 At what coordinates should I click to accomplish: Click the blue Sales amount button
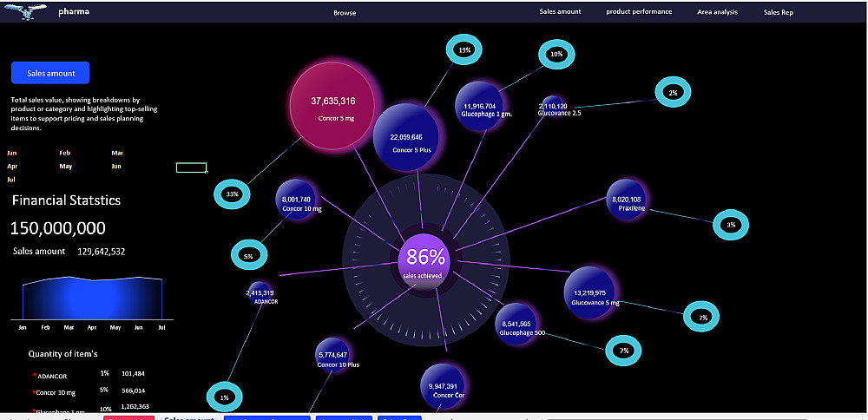(x=50, y=73)
